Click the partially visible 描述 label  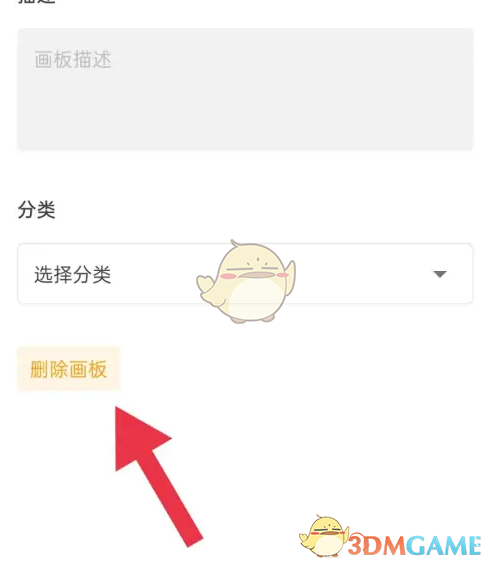tap(37, 1)
